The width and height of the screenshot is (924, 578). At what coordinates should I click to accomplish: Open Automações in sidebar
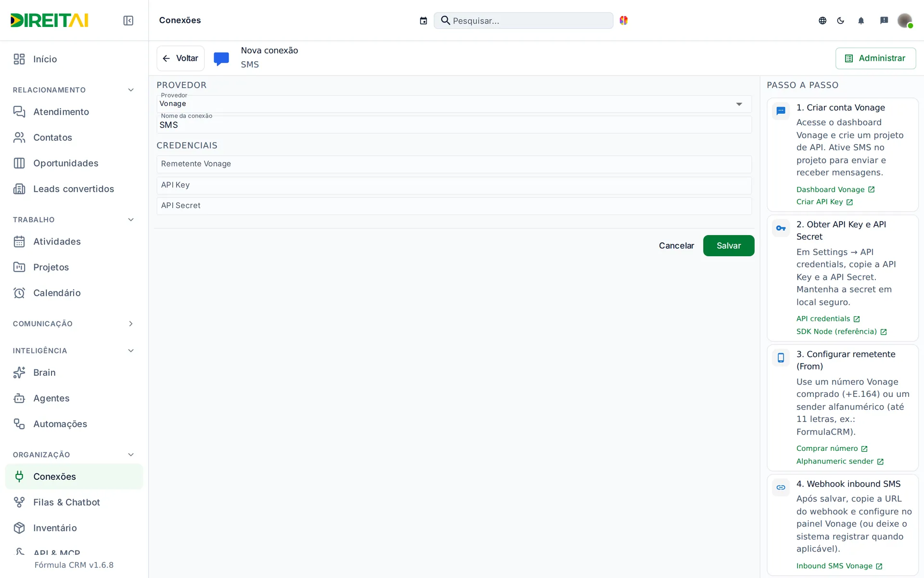click(x=74, y=424)
